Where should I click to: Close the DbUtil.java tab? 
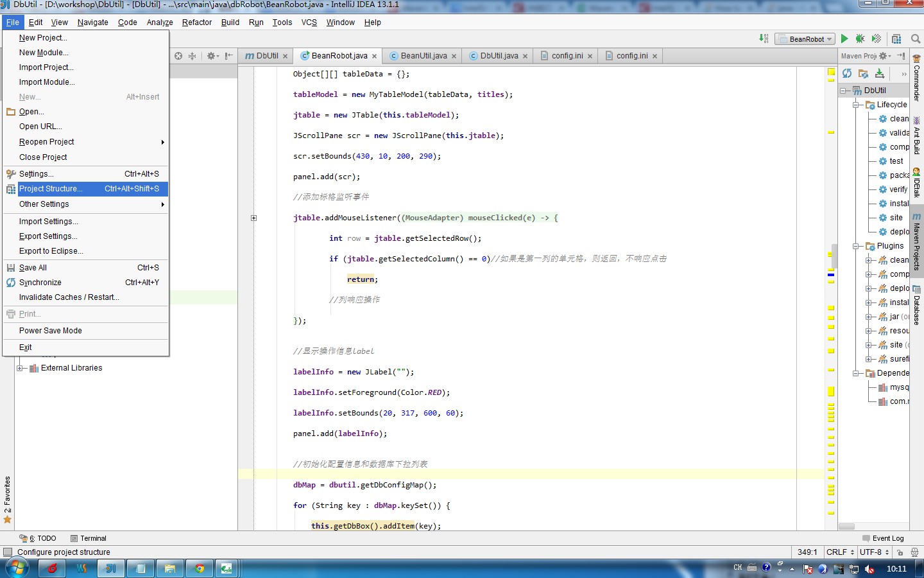coord(525,57)
